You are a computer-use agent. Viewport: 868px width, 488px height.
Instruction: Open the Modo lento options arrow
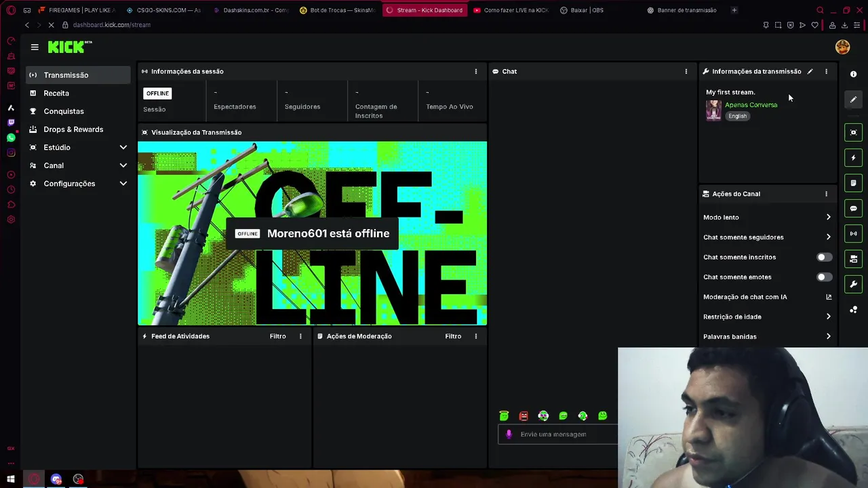tap(828, 218)
